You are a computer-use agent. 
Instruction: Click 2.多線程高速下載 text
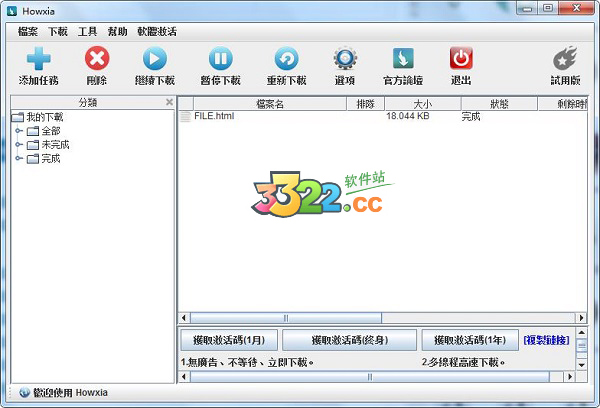[463, 362]
